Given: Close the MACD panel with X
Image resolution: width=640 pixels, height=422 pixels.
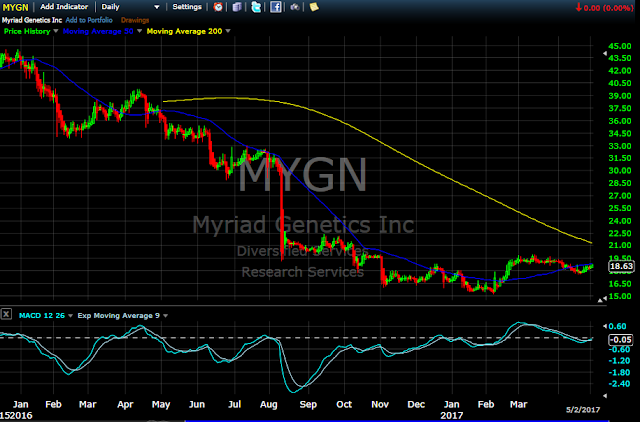Looking at the screenshot, I should point(6,314).
